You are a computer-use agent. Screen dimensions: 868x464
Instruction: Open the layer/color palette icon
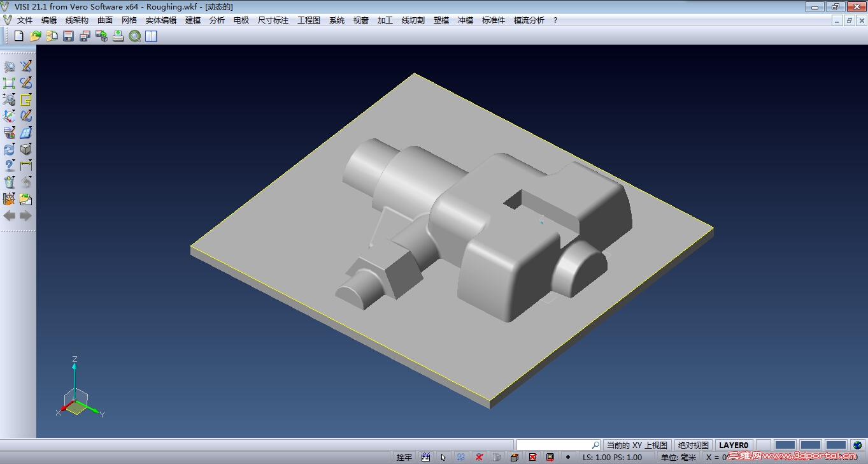pos(10,133)
